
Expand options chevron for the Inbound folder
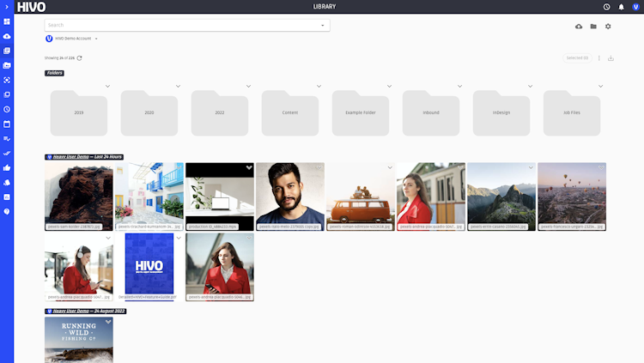(x=459, y=86)
